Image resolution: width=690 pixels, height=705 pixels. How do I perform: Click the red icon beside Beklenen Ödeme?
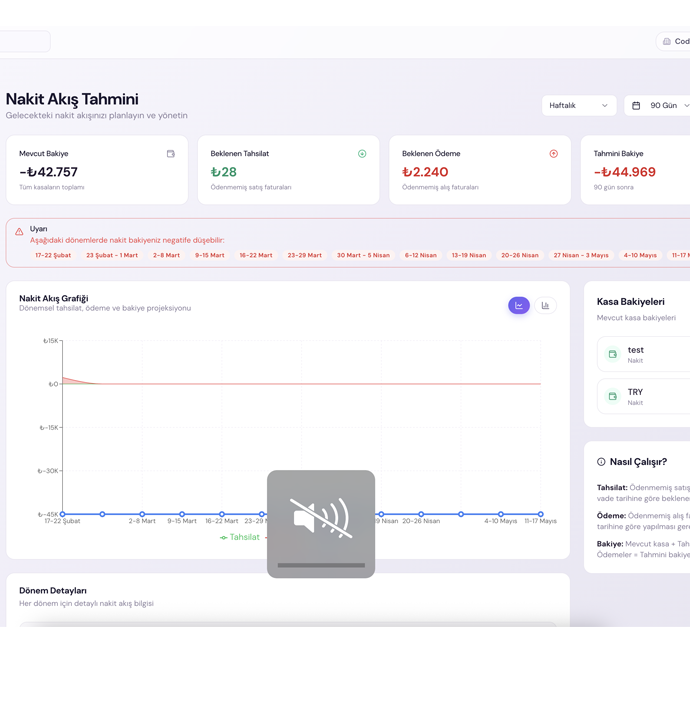(553, 154)
